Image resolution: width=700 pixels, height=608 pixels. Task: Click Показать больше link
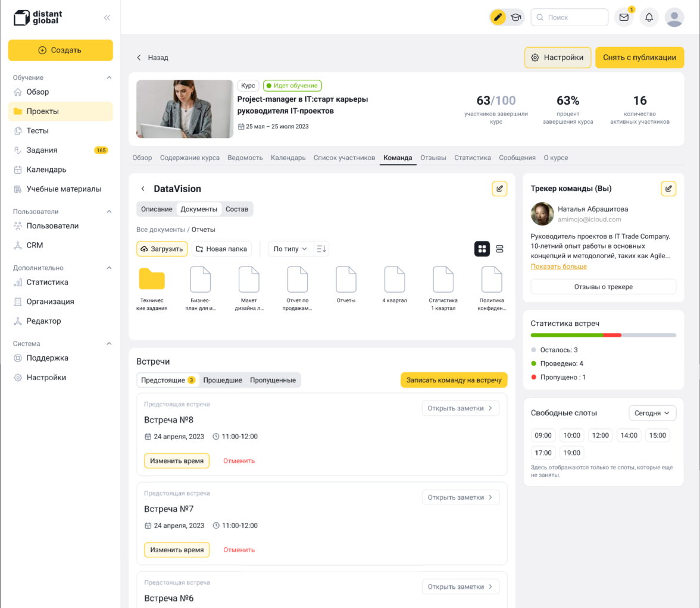(x=558, y=267)
